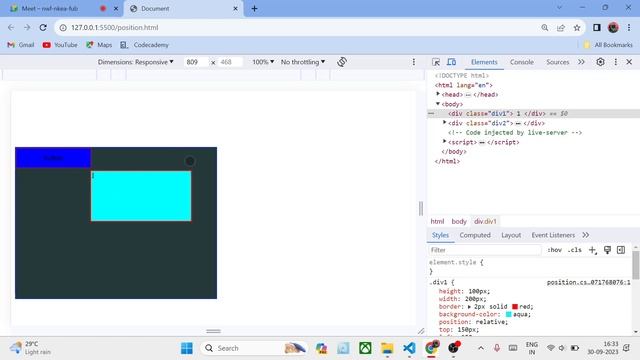This screenshot has width=640, height=360.
Task: Show more Styles pane tabs
Action: (x=586, y=235)
